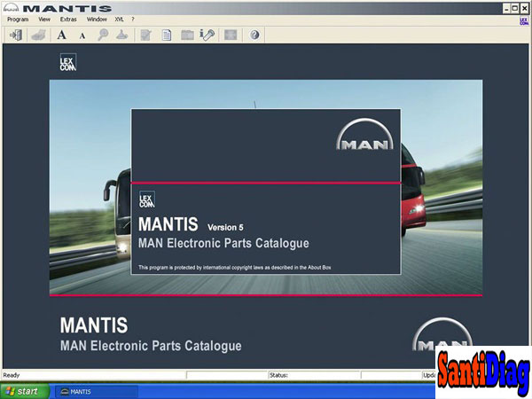Click the large A increase font icon
This screenshot has width=532, height=399.
pos(61,35)
